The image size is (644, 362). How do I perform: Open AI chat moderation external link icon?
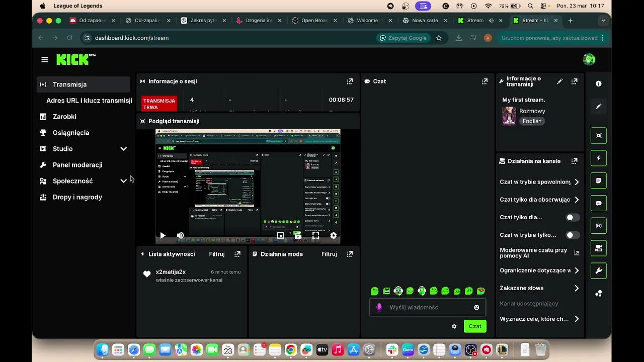577,253
